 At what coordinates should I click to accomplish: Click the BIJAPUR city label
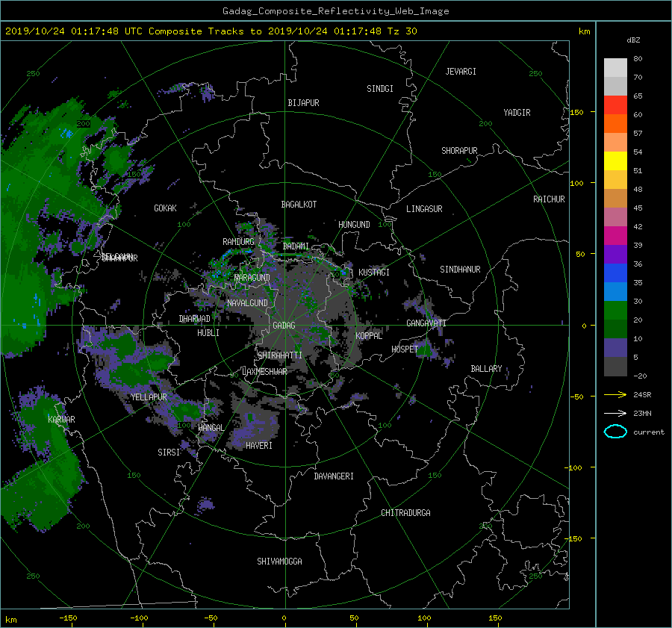pyautogui.click(x=303, y=103)
